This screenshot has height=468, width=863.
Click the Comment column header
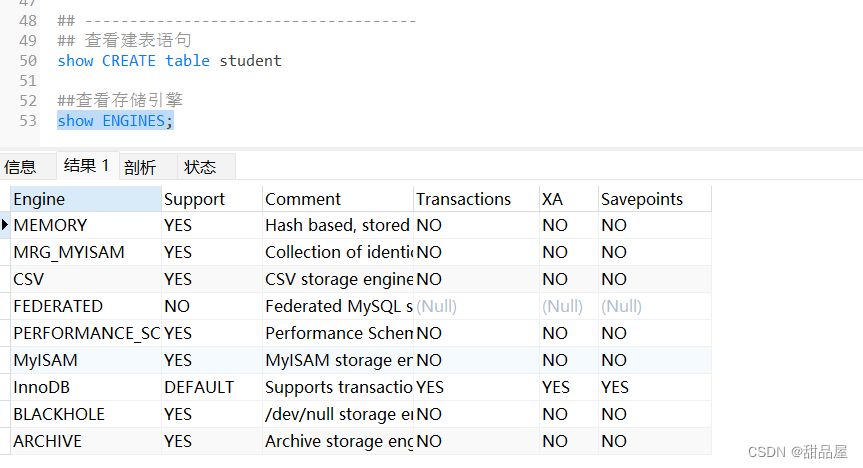[x=337, y=199]
